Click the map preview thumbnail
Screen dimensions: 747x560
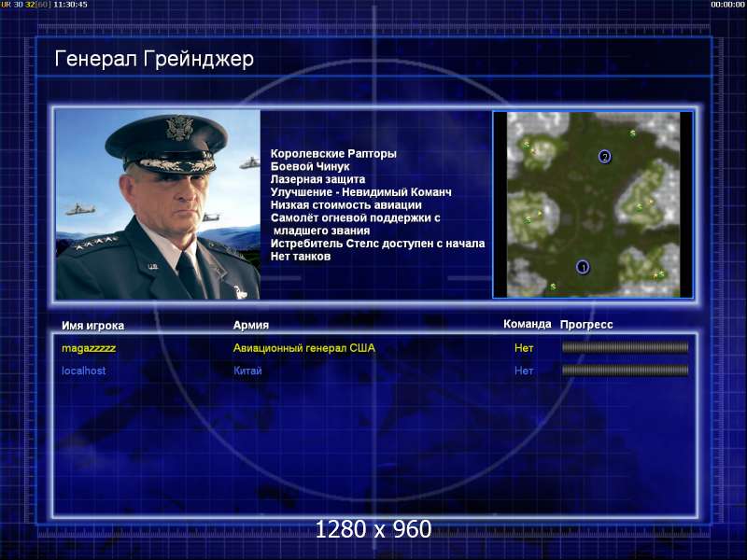tap(593, 204)
